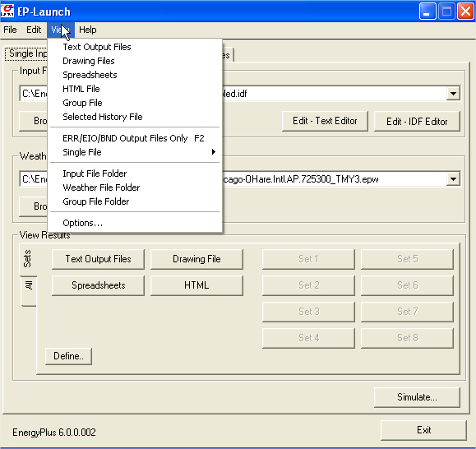Screen dimensions: 476x449
Task: Choose Drawing Files menu entry
Action: (x=135, y=61)
